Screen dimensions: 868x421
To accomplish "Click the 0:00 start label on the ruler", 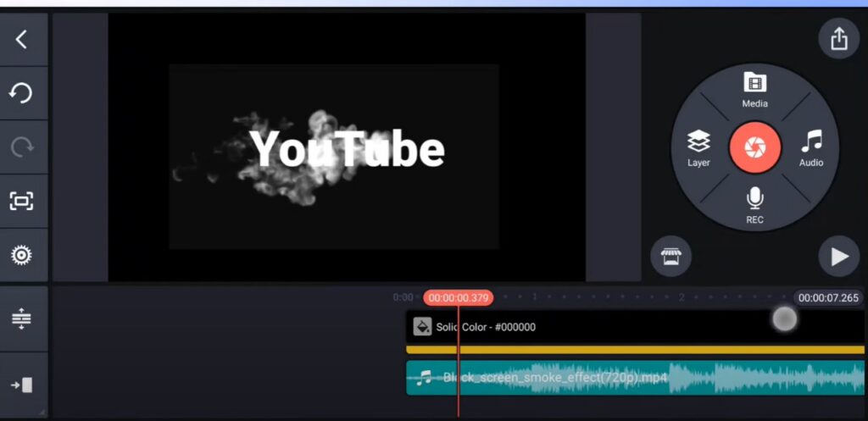I will 403,297.
